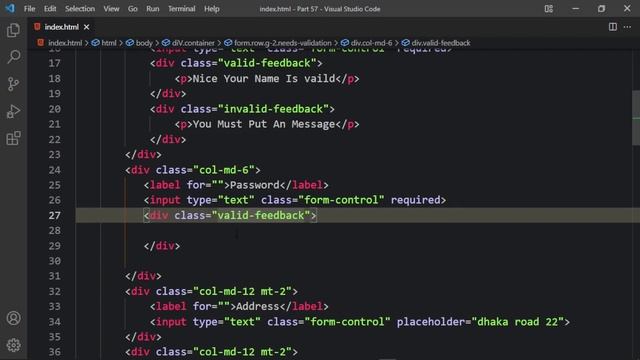Viewport: 640px width, 360px height.
Task: Click the div.container breadcrumb segment
Action: 193,43
